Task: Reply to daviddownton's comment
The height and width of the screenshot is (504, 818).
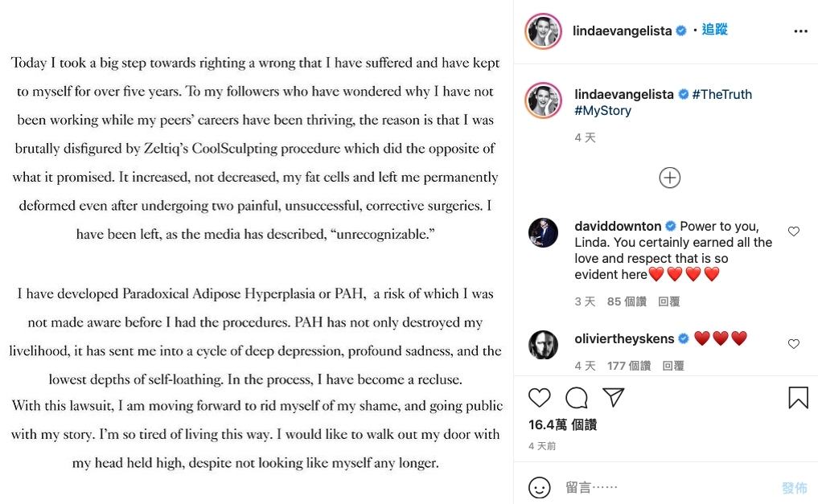Action: [668, 301]
